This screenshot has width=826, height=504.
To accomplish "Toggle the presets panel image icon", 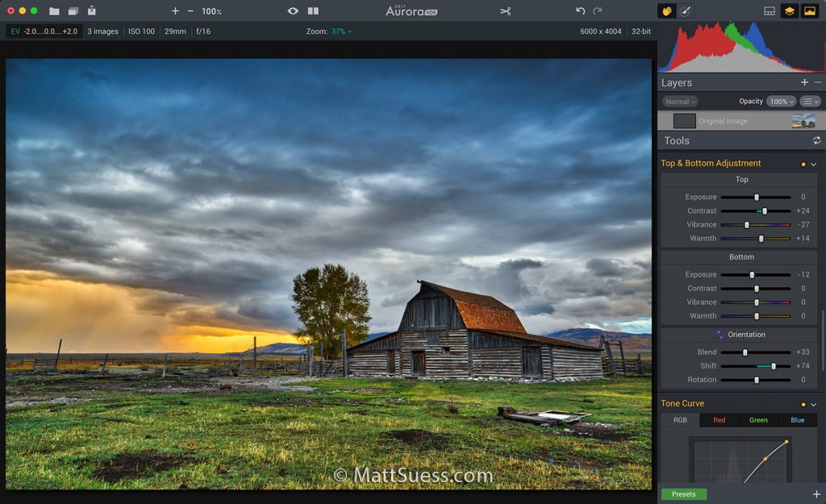I will click(810, 10).
